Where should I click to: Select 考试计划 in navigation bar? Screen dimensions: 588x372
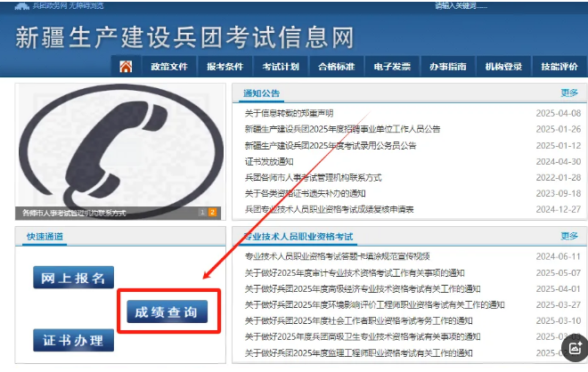[x=281, y=67]
